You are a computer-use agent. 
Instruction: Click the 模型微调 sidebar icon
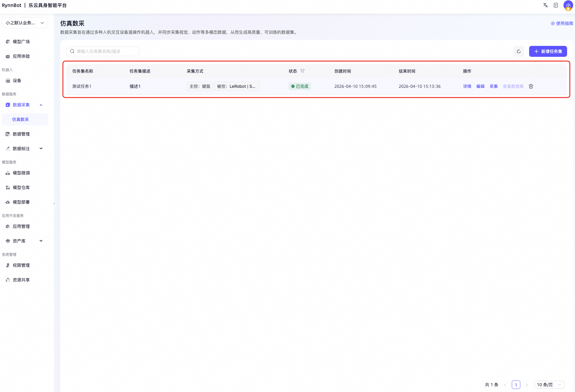tap(8, 173)
